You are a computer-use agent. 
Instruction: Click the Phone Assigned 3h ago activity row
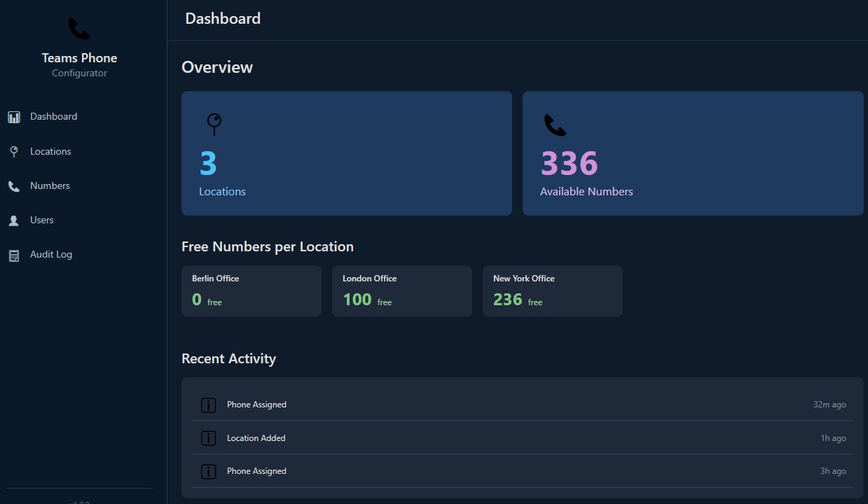pyautogui.click(x=523, y=471)
